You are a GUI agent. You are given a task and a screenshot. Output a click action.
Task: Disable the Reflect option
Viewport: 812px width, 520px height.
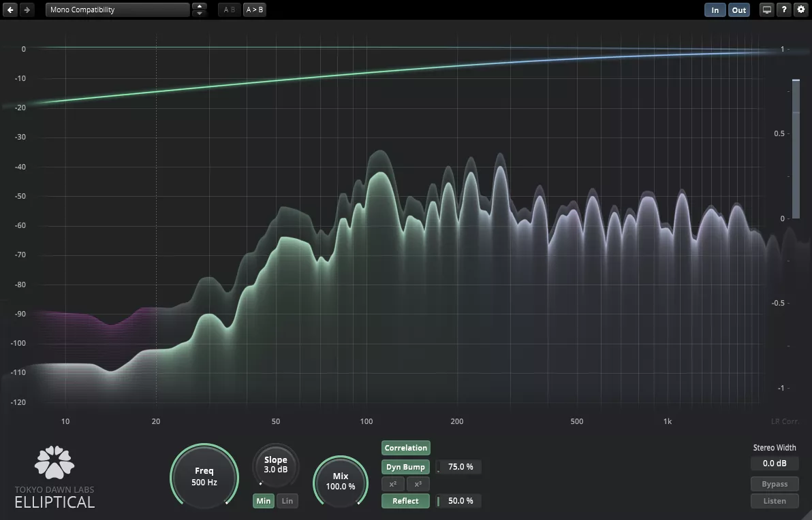pos(405,501)
